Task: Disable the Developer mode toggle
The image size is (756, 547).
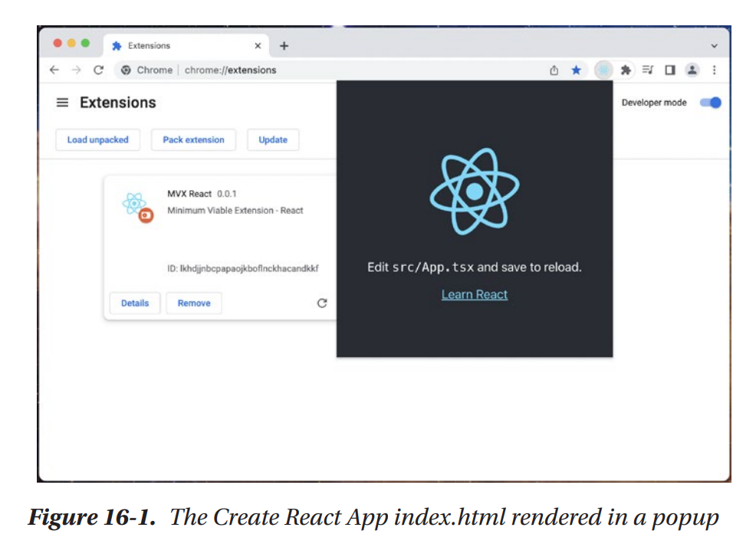Action: click(x=711, y=103)
